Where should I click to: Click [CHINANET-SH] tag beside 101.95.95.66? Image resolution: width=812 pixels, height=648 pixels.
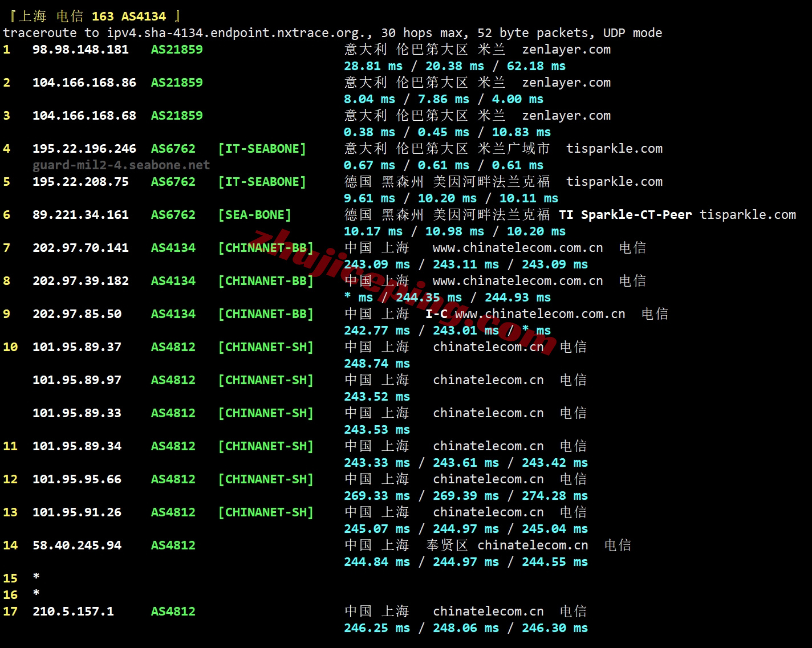(266, 479)
